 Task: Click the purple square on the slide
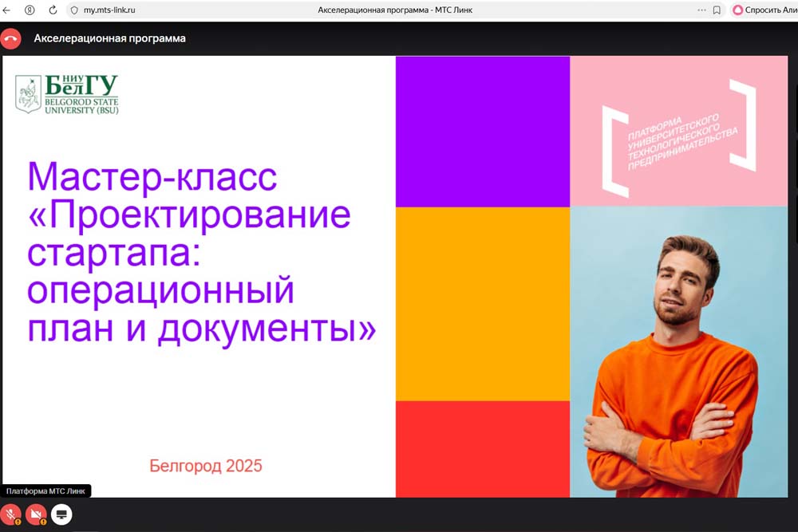pos(482,132)
